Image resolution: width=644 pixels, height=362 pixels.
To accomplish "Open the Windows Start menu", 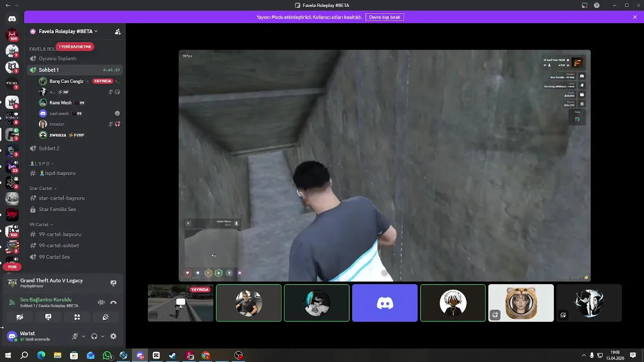I will (8, 355).
